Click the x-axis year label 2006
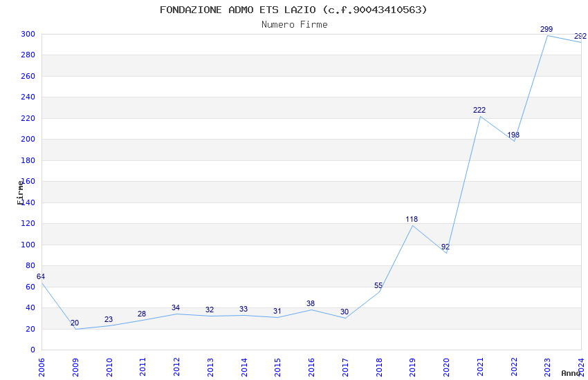This screenshot has width=588, height=380. (x=42, y=367)
